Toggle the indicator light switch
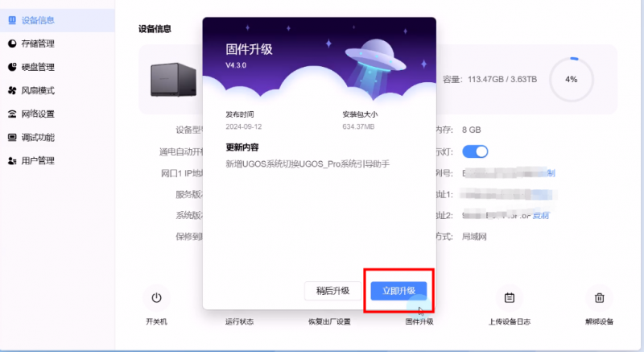 [x=475, y=151]
